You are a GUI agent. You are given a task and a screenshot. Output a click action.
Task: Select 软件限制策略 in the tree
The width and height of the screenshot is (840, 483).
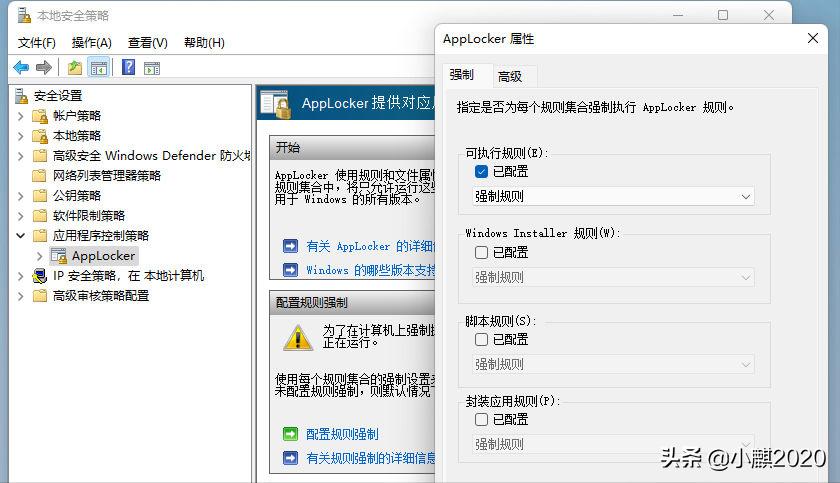(89, 216)
